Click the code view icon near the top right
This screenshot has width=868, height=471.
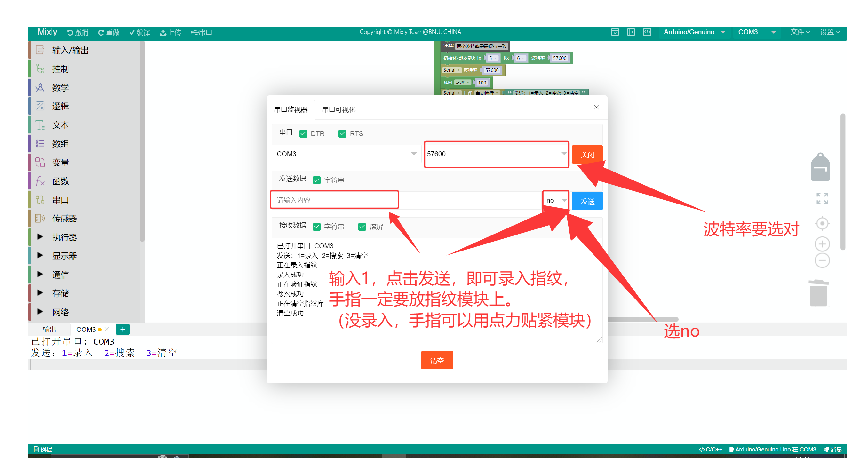click(647, 32)
